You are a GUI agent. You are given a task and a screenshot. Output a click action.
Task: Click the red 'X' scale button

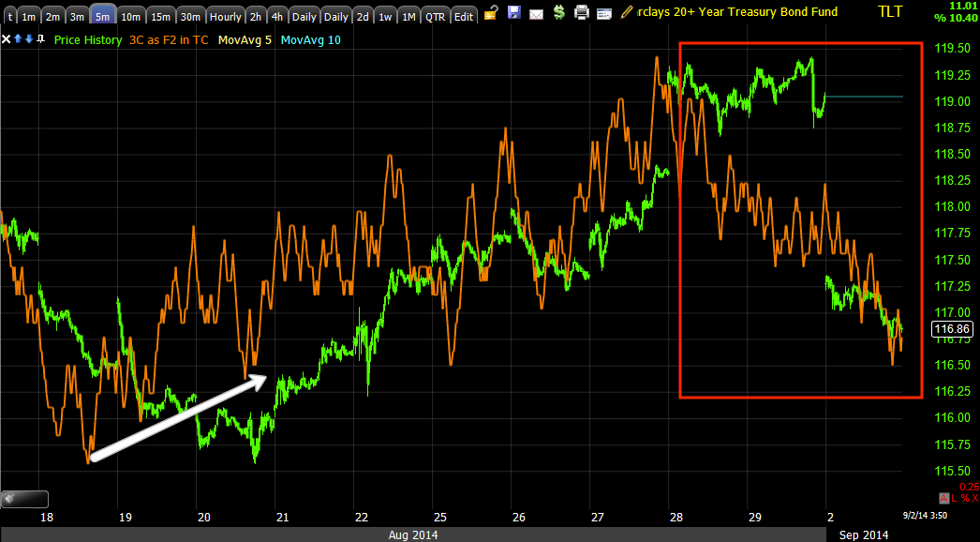pos(975,498)
